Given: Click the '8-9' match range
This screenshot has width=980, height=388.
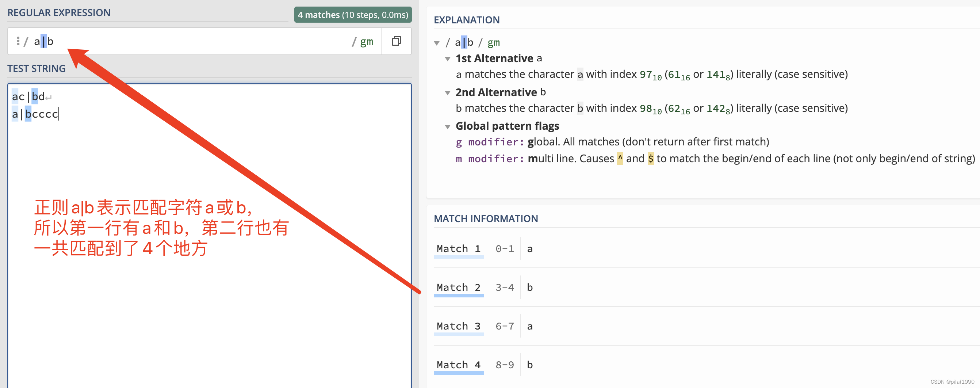Looking at the screenshot, I should tap(505, 365).
